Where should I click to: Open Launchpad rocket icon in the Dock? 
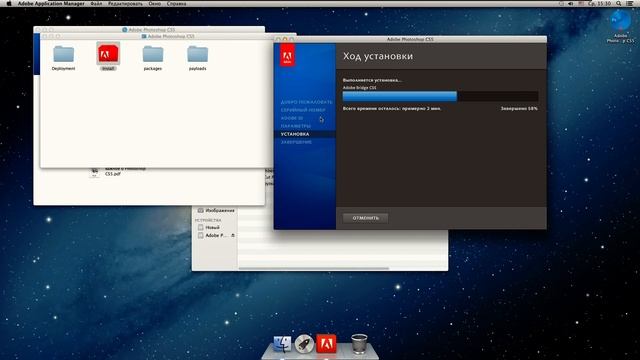304,344
